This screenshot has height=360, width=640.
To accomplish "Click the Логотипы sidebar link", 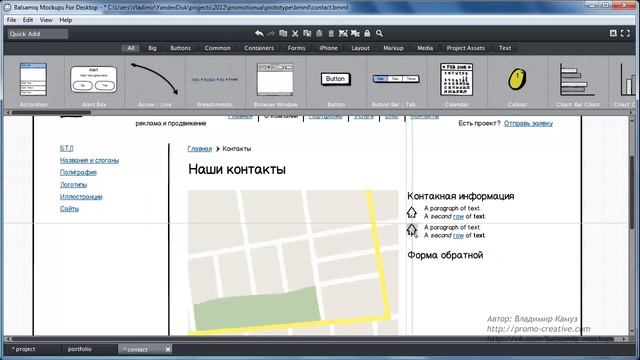I will pyautogui.click(x=73, y=184).
